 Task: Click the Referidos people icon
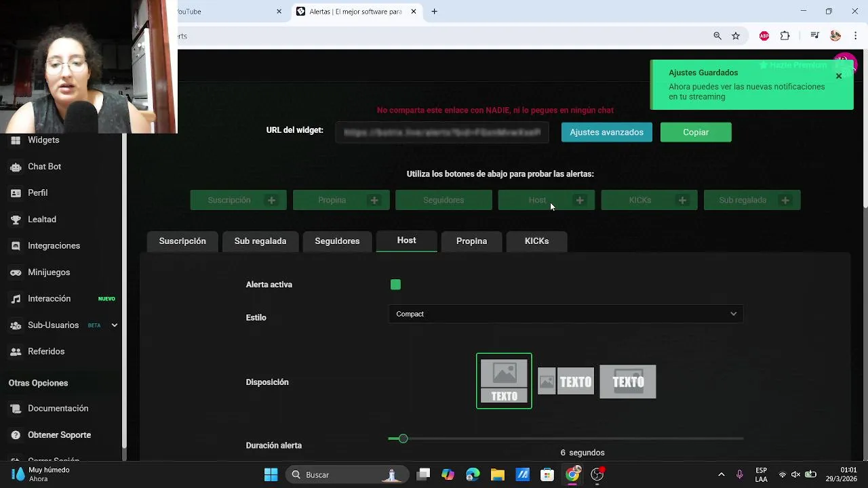(x=16, y=352)
